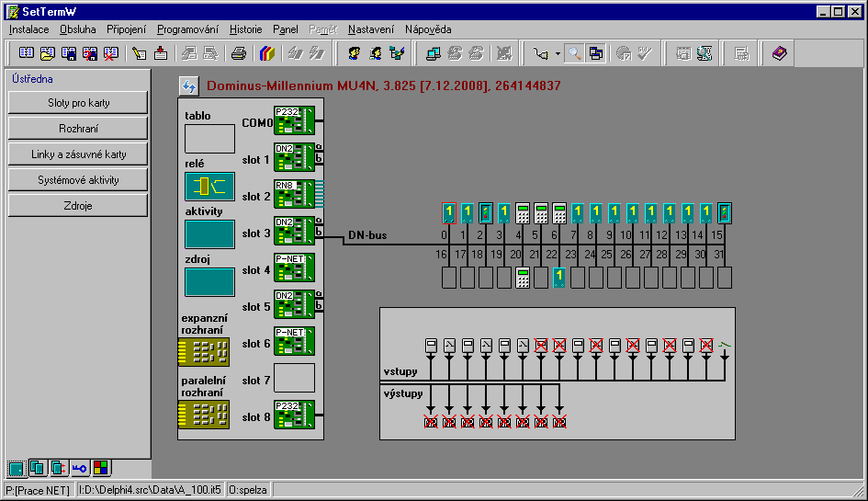Select the four-color squares tab icon
868x501 pixels.
pos(101,468)
